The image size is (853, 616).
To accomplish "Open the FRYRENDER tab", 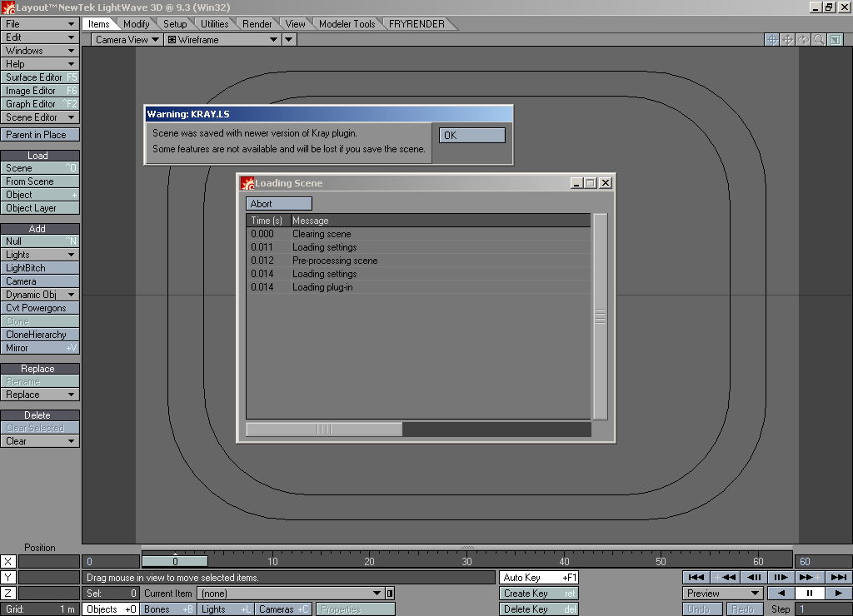I will 417,24.
